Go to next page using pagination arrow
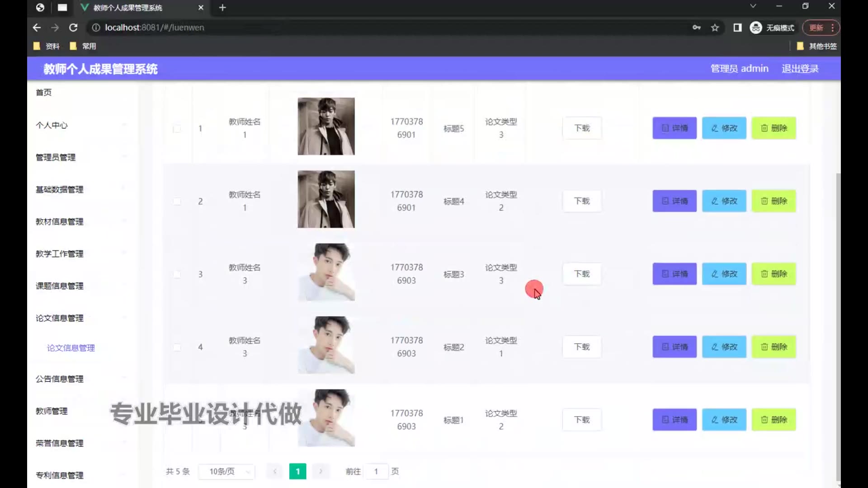The width and height of the screenshot is (868, 488). tap(321, 471)
